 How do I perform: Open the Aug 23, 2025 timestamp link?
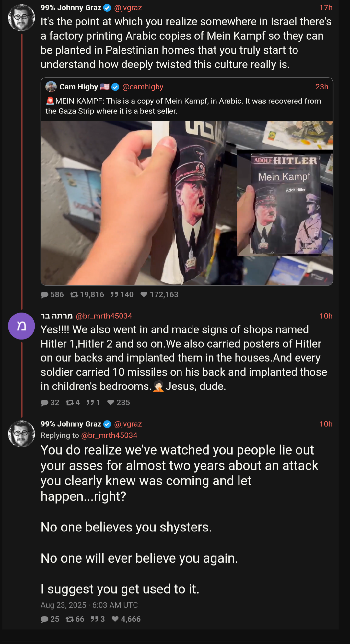[x=89, y=605]
